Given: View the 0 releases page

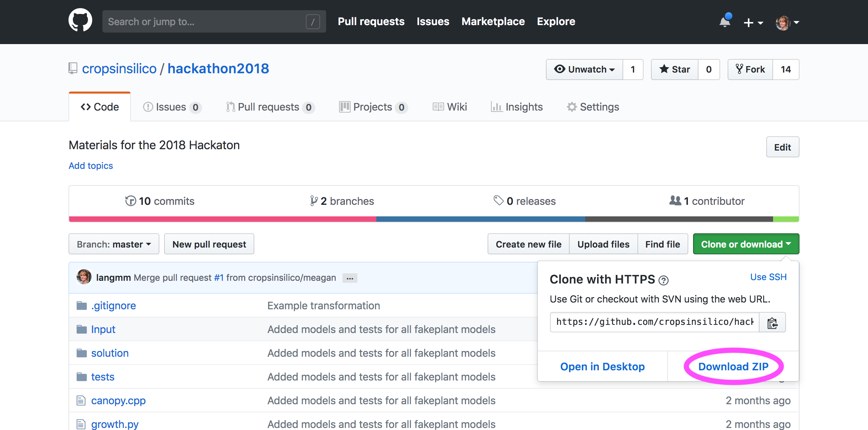Looking at the screenshot, I should click(525, 201).
